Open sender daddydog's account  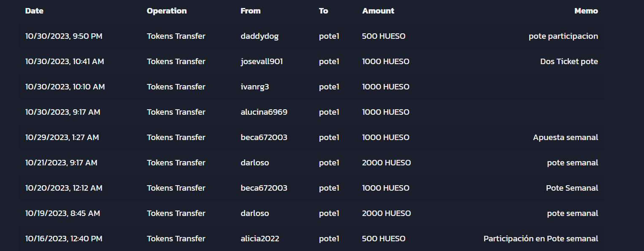(260, 36)
